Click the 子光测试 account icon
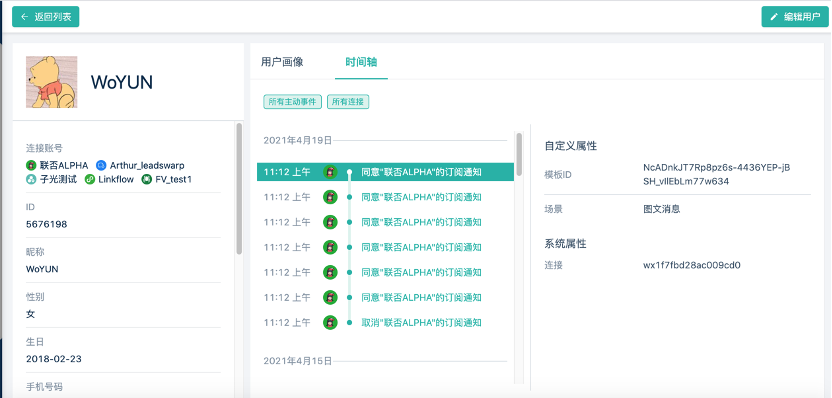The image size is (832, 398). 31,179
